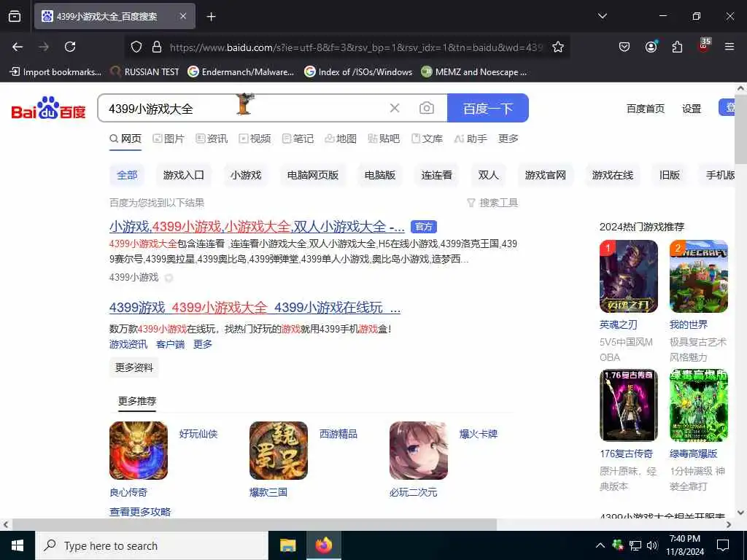
Task: Open volume control in system tray
Action: 652,545
